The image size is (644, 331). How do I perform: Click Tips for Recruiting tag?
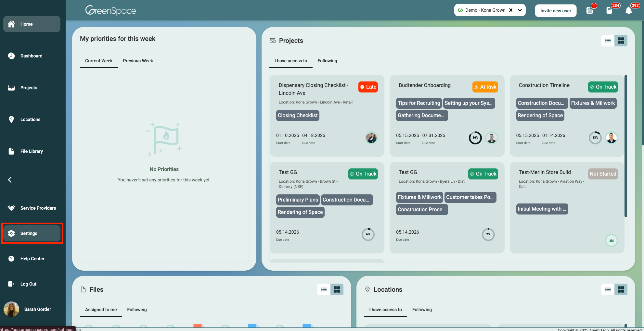point(419,103)
